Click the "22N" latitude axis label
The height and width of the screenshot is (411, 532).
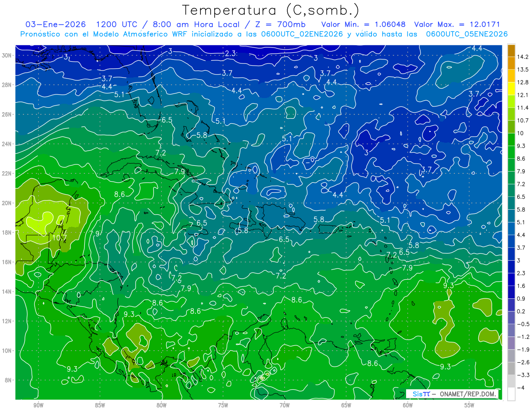click(x=8, y=173)
